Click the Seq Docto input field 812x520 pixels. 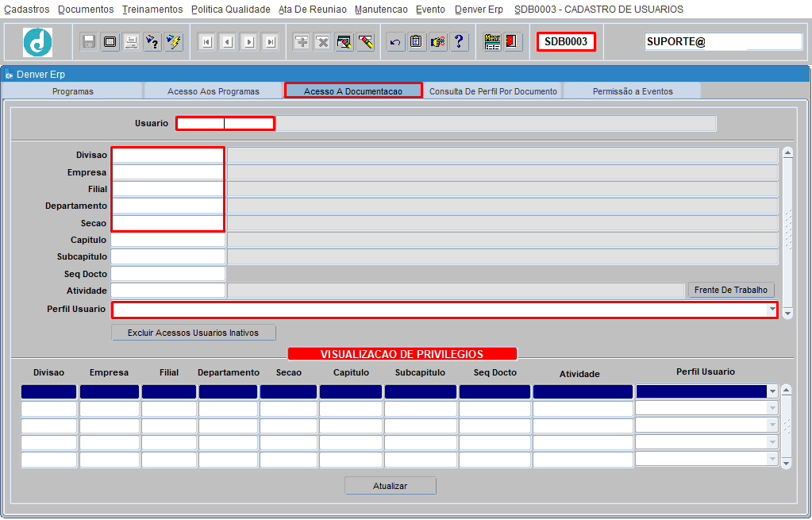[x=167, y=273]
